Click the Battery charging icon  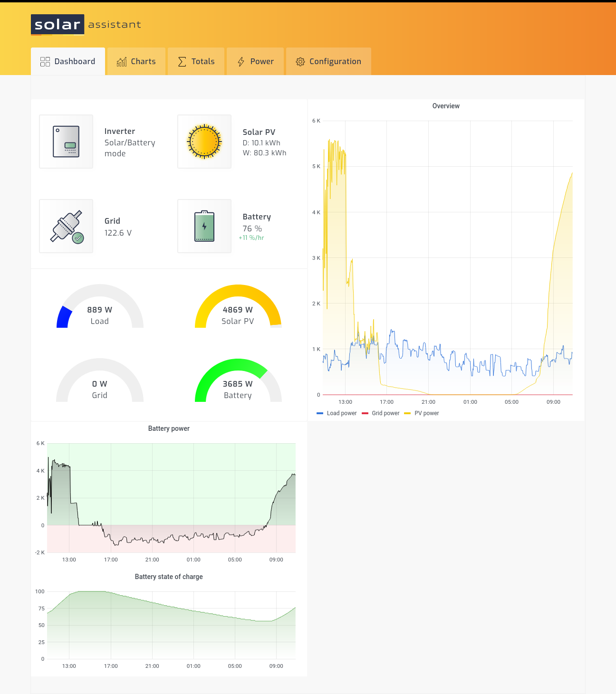coord(204,226)
